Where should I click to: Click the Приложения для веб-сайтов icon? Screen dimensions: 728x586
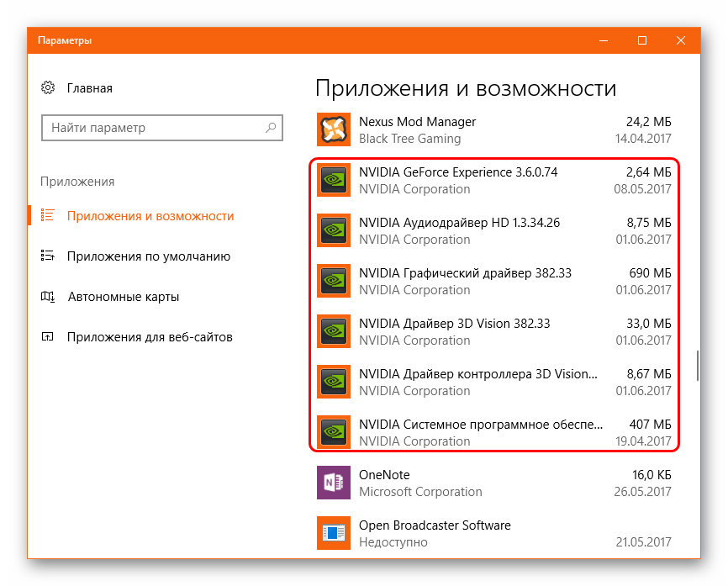(x=48, y=336)
